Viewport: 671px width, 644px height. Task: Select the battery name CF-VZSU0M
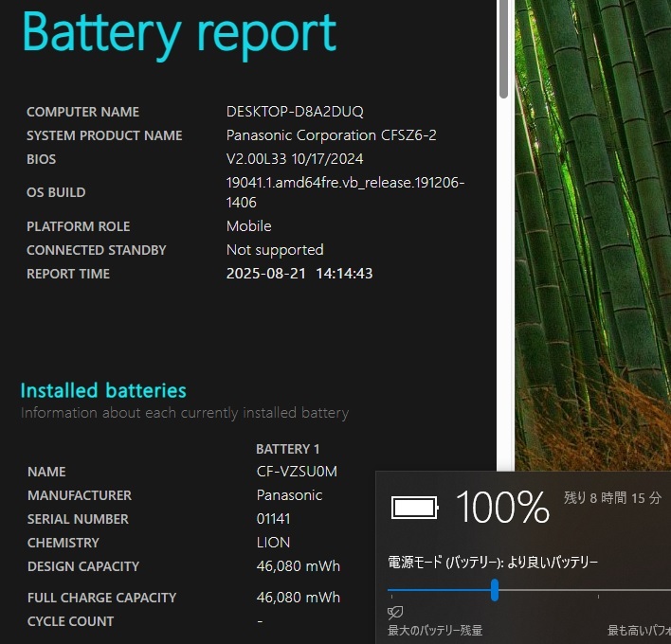click(297, 472)
